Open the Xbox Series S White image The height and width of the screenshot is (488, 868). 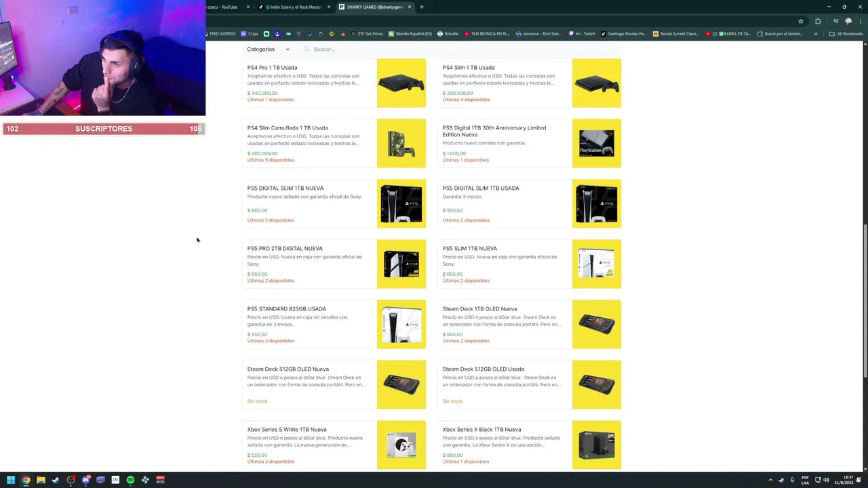(401, 445)
